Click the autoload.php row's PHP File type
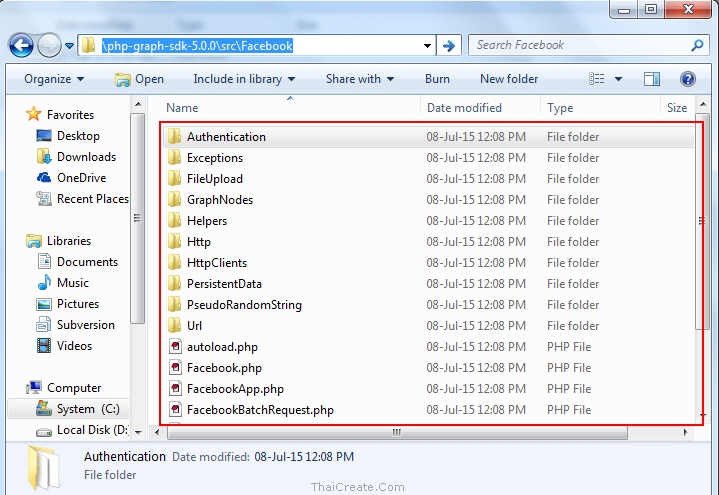The height and width of the screenshot is (495, 719). [569, 346]
